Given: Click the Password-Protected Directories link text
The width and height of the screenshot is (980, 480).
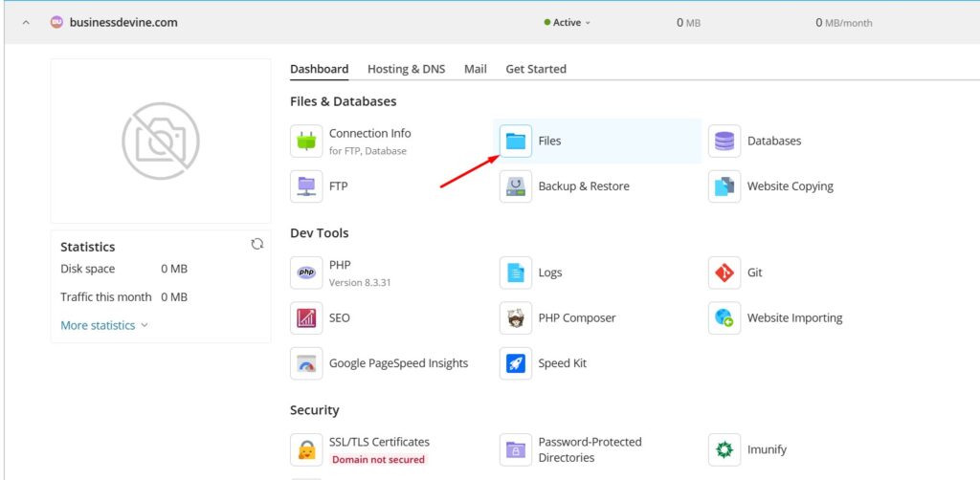Looking at the screenshot, I should [590, 449].
